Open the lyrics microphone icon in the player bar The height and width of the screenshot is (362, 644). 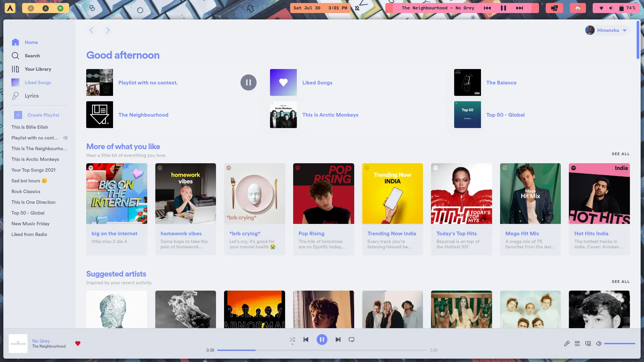tap(567, 344)
